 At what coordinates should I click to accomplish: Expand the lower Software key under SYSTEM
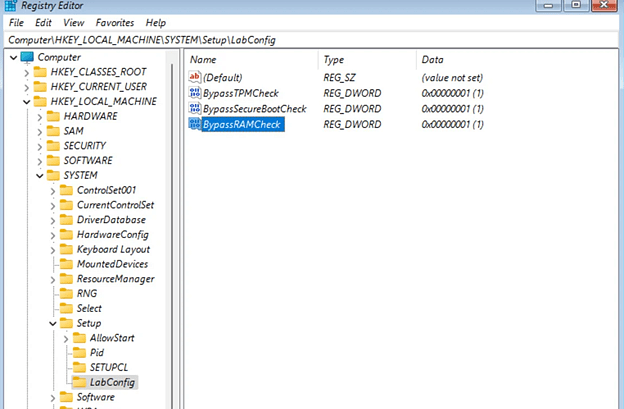pos(53,397)
